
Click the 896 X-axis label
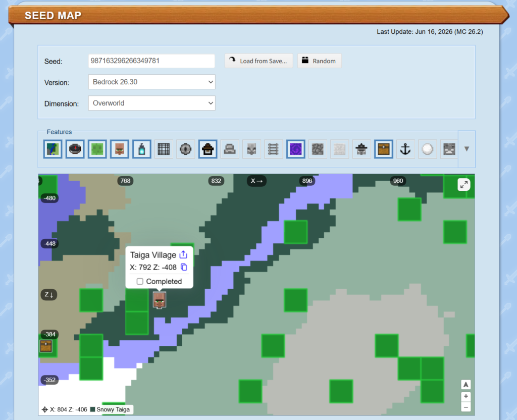[307, 181]
